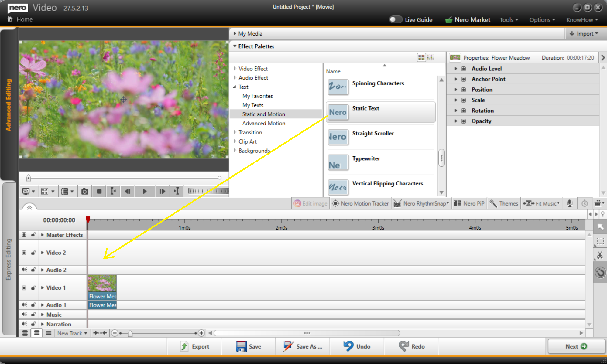Click the Nero PiP tool

[x=469, y=203]
